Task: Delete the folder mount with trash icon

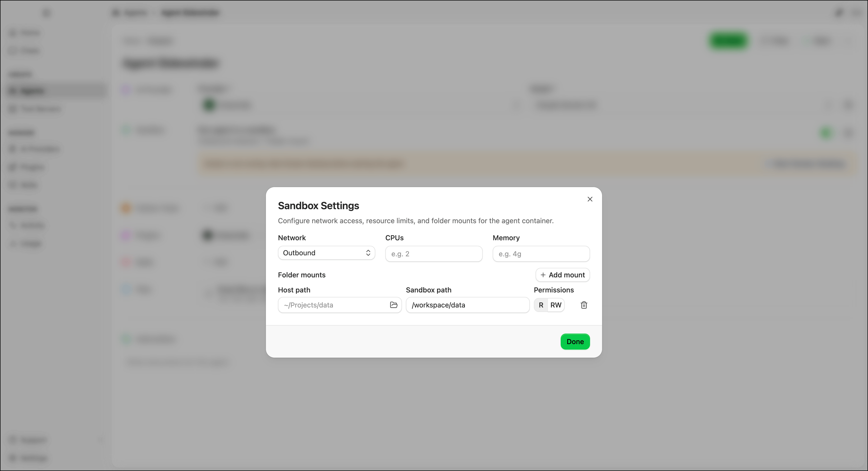Action: pos(584,305)
